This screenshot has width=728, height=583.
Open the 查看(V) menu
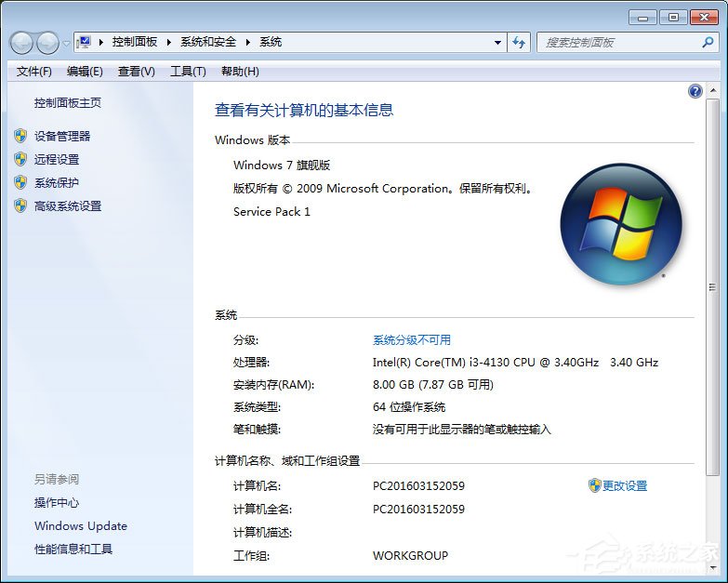(x=136, y=72)
